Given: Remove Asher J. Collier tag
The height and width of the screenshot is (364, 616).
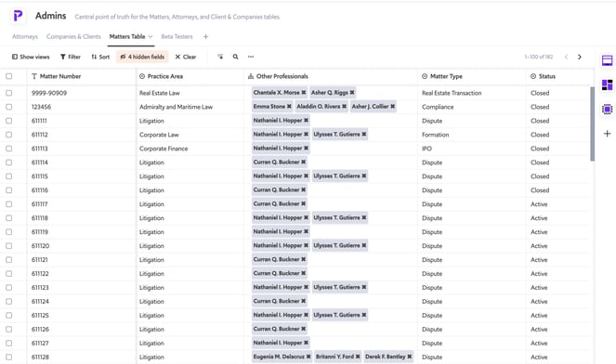Looking at the screenshot, I should (x=392, y=107).
